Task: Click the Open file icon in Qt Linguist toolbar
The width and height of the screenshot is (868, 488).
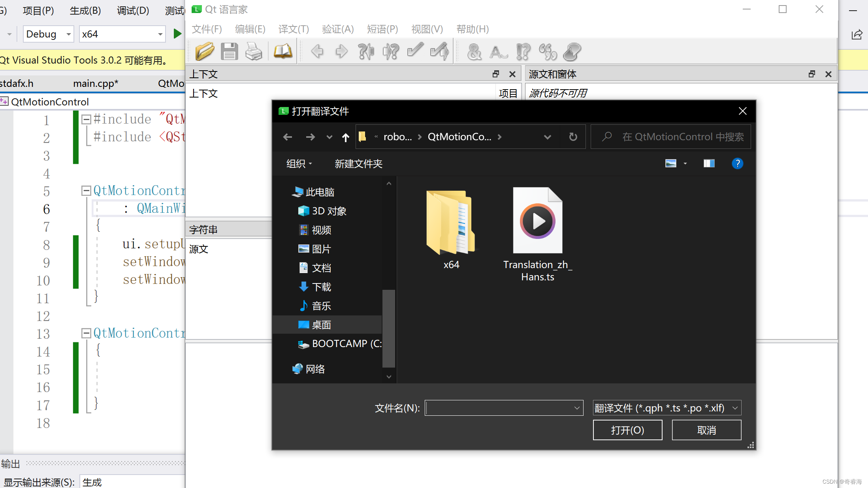Action: pyautogui.click(x=205, y=51)
